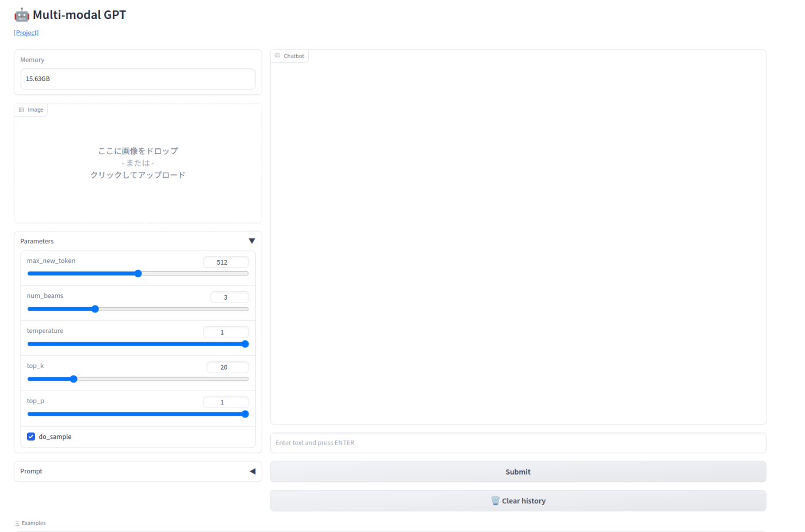Expand the Prompt section arrow

point(252,471)
